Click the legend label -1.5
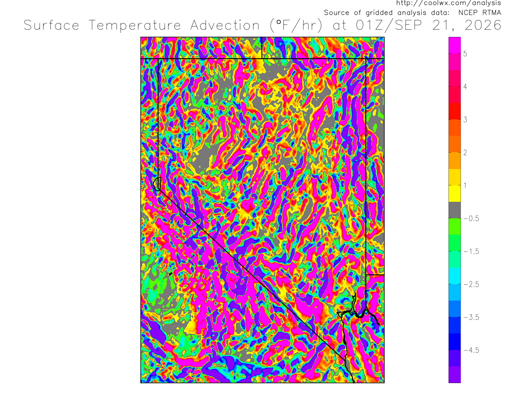The width and height of the screenshot is (525, 420). pyautogui.click(x=471, y=251)
